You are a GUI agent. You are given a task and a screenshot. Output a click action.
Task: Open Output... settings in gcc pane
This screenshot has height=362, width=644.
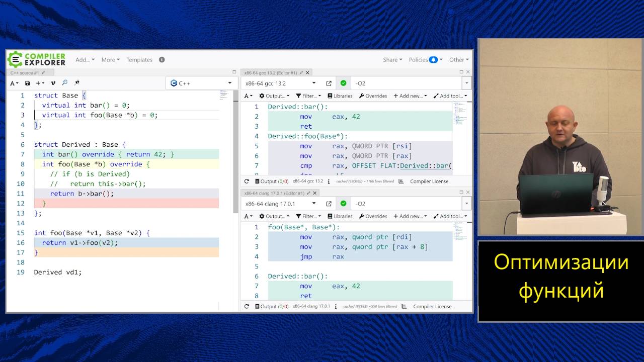coord(274,96)
